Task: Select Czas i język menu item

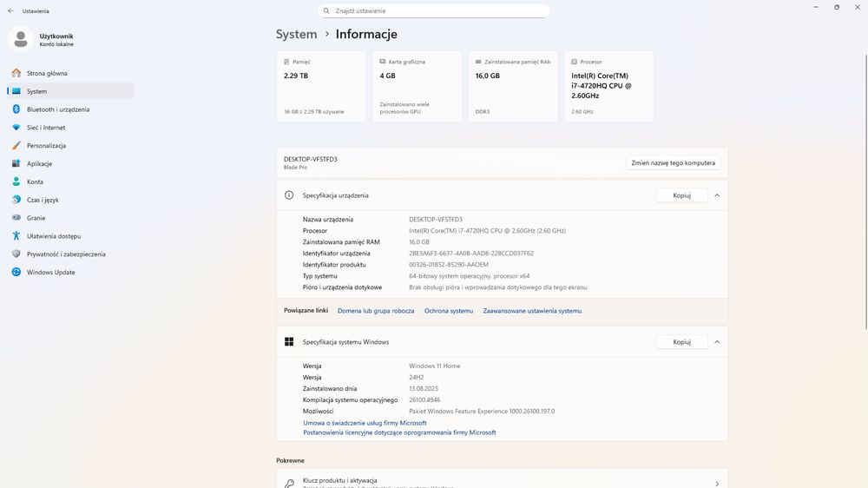Action: (43, 201)
